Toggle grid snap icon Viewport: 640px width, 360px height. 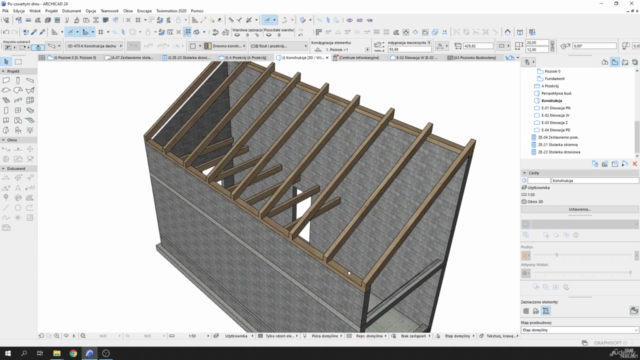pos(100,32)
